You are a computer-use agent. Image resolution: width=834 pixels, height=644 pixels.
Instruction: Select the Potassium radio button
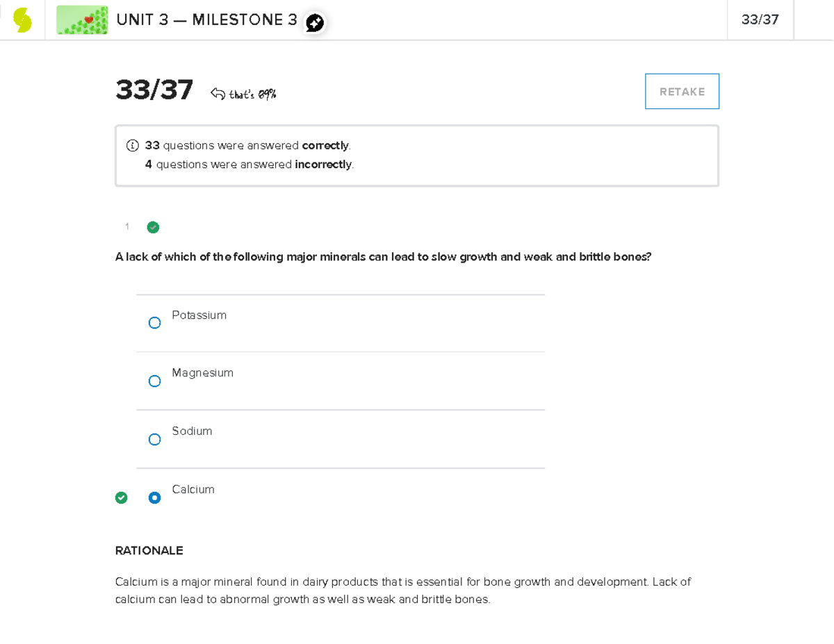point(155,323)
